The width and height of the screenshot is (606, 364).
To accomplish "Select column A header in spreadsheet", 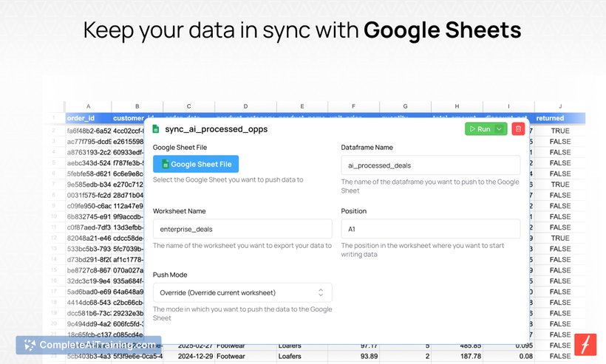I will [x=88, y=106].
